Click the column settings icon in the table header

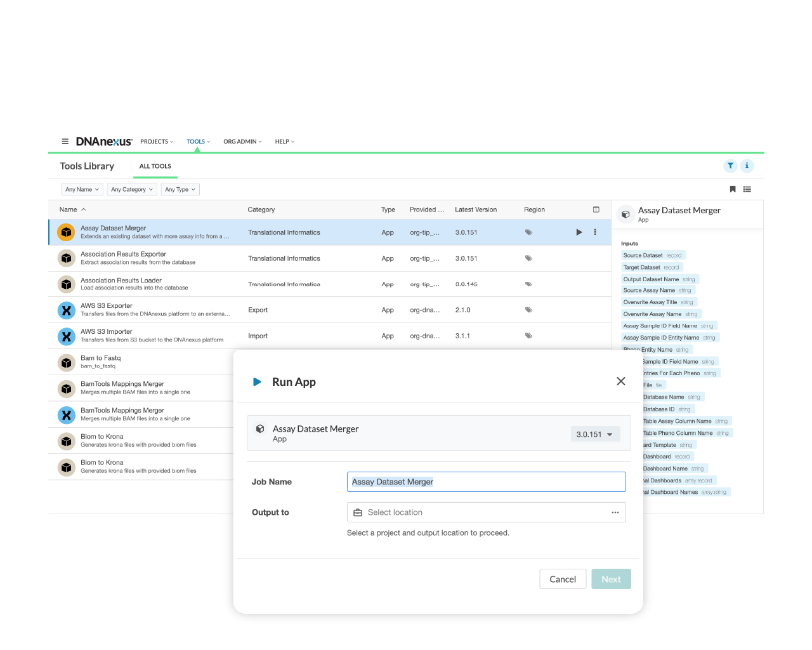pos(596,209)
